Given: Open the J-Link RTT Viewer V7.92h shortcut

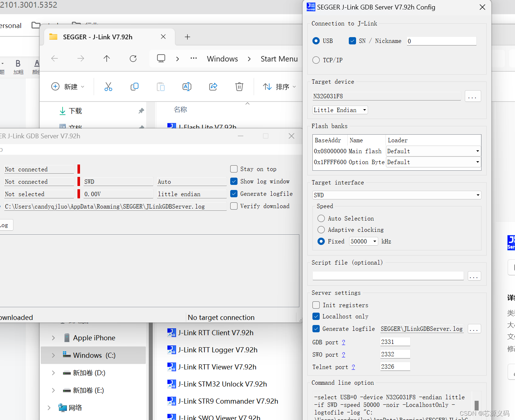Looking at the screenshot, I should coord(212,367).
